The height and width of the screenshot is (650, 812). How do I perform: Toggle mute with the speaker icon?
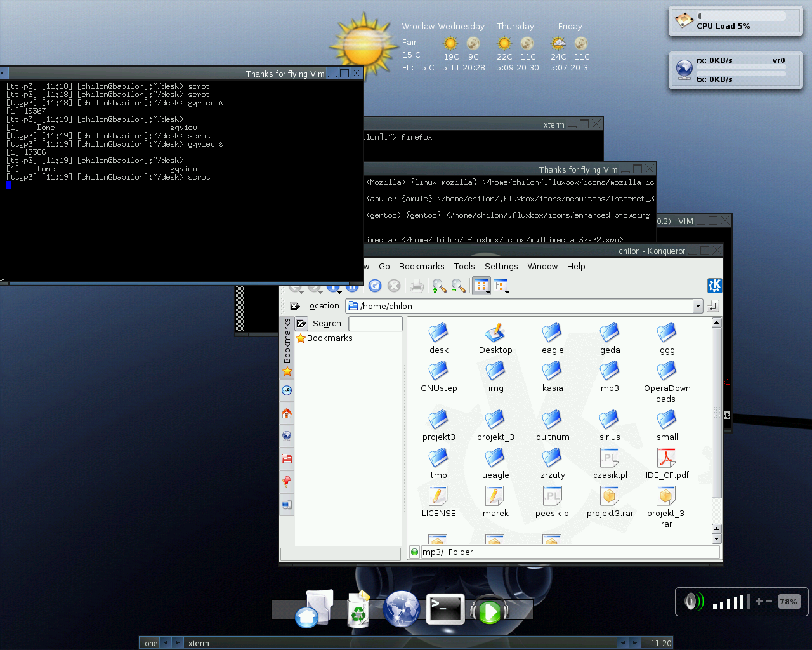tap(693, 601)
